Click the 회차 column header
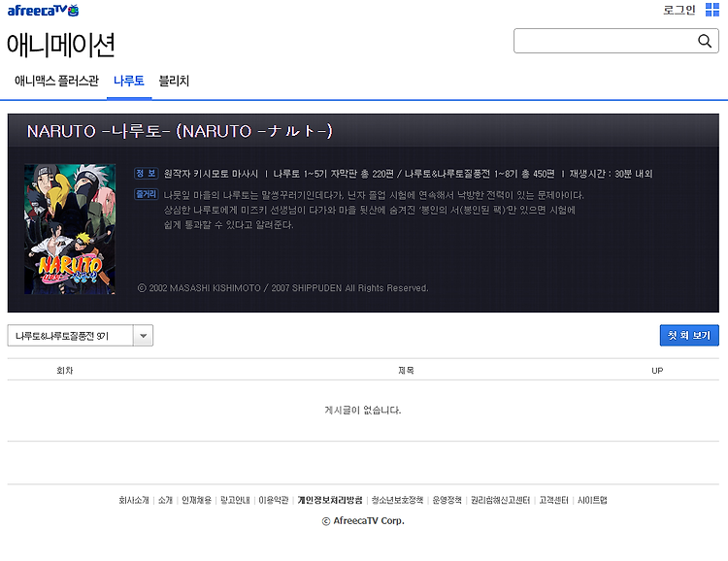The width and height of the screenshot is (728, 561). (x=64, y=371)
